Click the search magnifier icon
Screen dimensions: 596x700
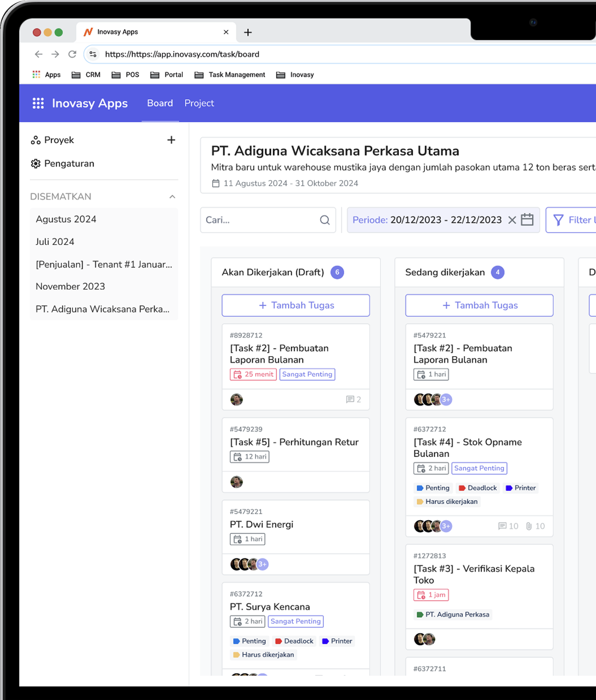pos(325,220)
